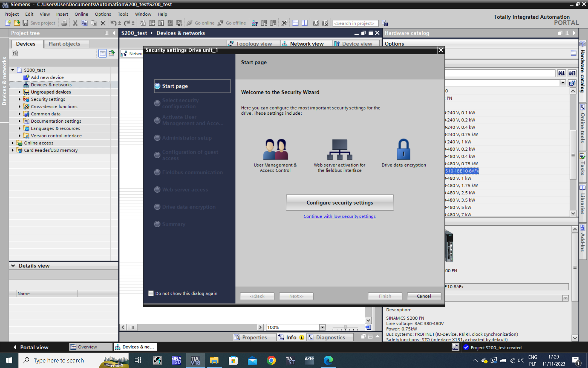Image resolution: width=588 pixels, height=368 pixels.
Task: Click User Management & Access Control icon
Action: [275, 149]
